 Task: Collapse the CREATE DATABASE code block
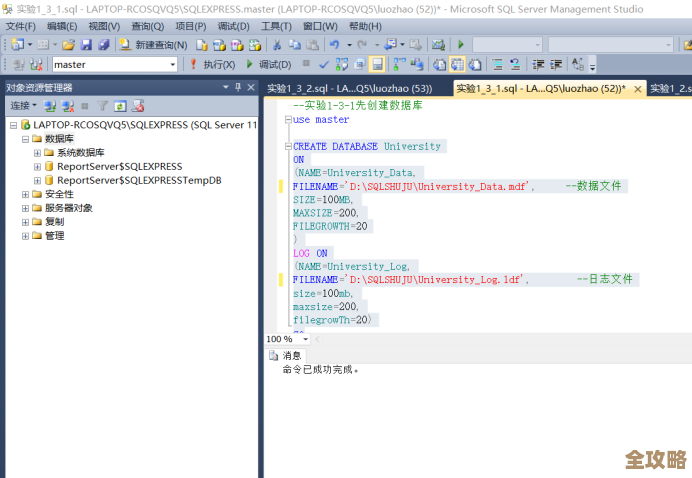click(x=288, y=146)
